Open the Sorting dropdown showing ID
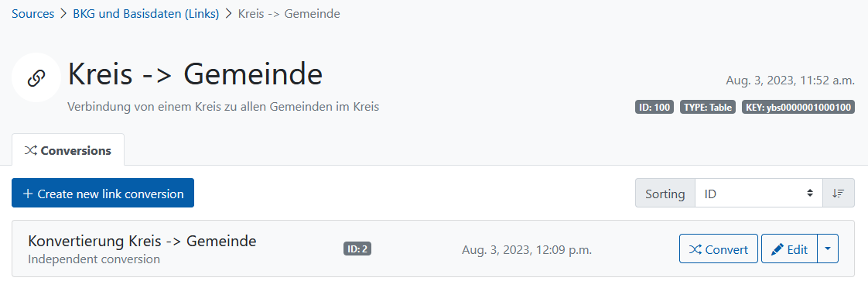 (759, 194)
